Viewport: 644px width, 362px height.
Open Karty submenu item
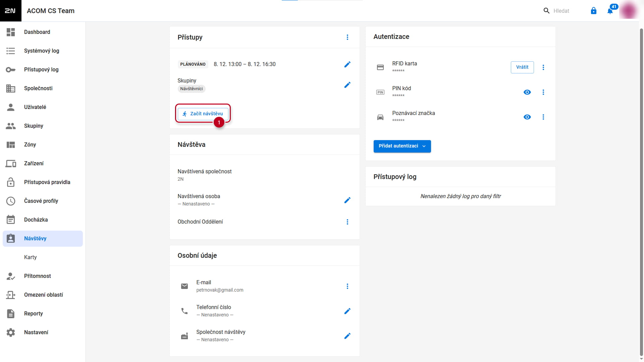coord(43,257)
